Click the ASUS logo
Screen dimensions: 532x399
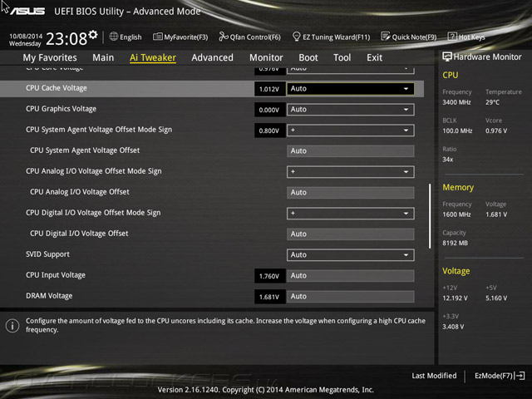pos(27,11)
